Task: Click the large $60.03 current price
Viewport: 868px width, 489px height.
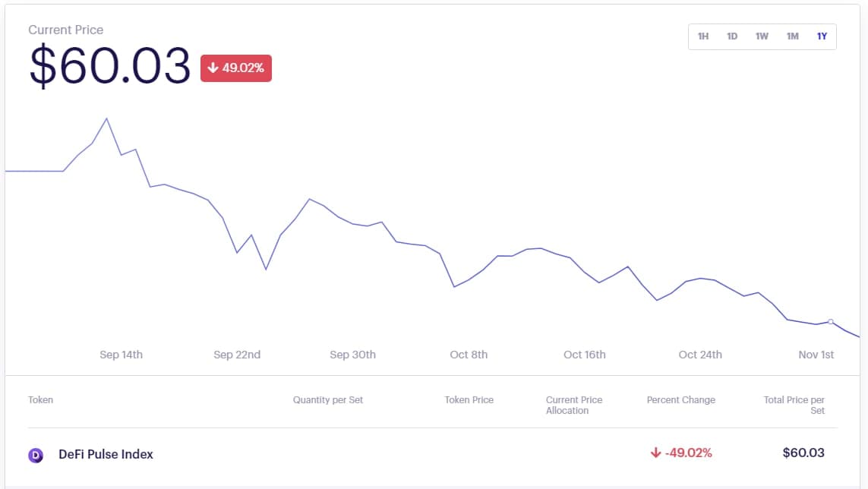Action: click(x=110, y=66)
